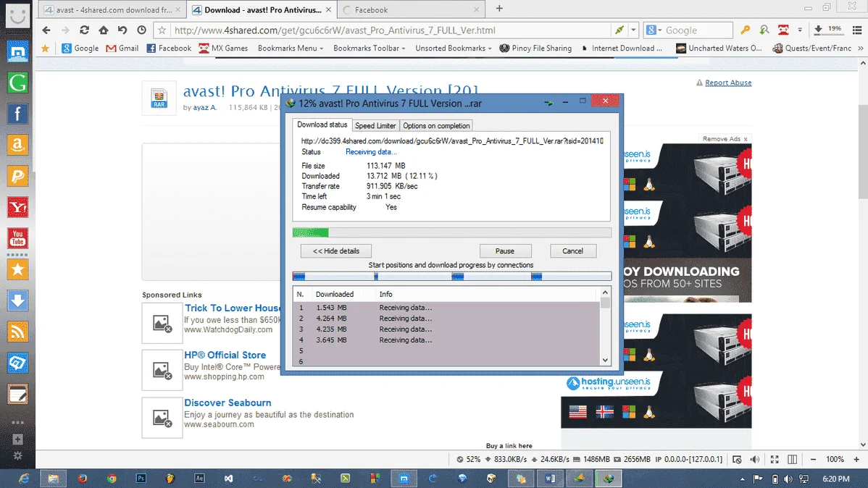Zoom out with the minus icon
Image resolution: width=868 pixels, height=488 pixels.
pos(813,460)
